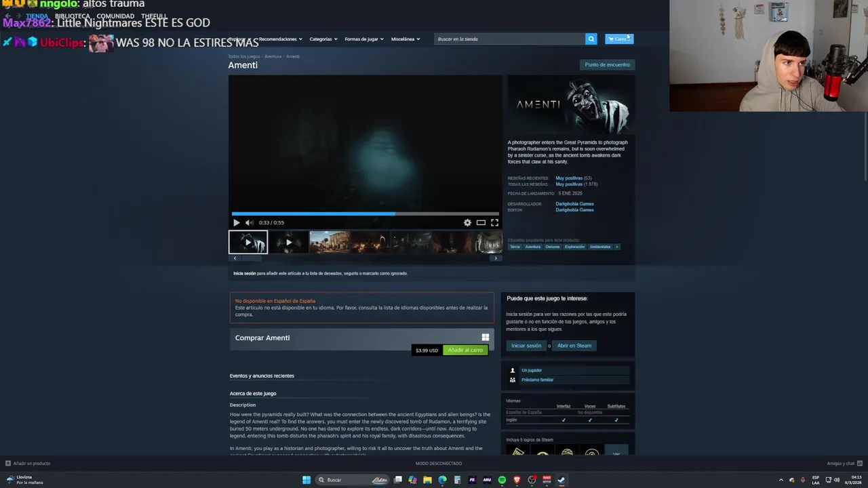Open Punto de encuentro
This screenshot has width=868, height=488.
[607, 64]
